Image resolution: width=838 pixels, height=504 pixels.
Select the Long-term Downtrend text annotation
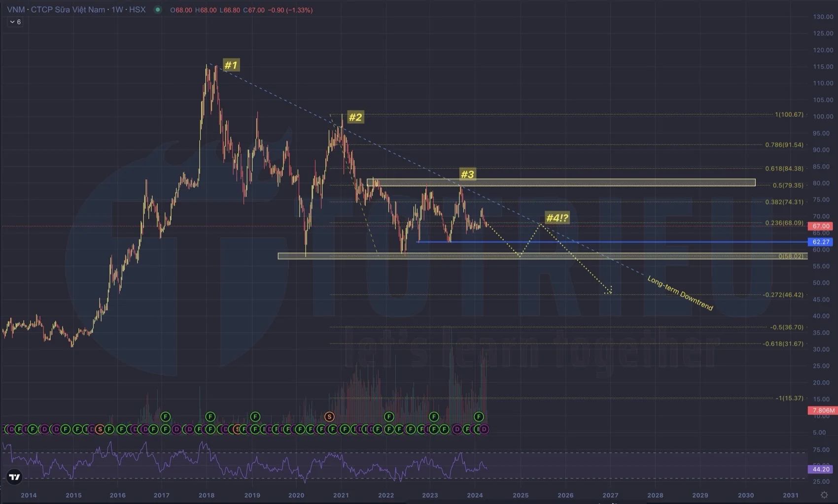[x=680, y=294]
